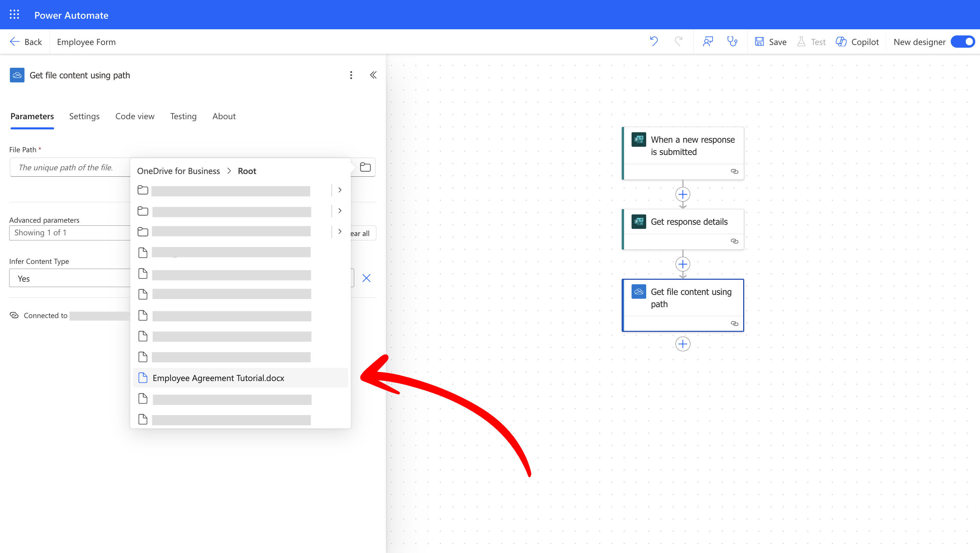
Task: Collapse the panel with double chevron
Action: point(373,75)
